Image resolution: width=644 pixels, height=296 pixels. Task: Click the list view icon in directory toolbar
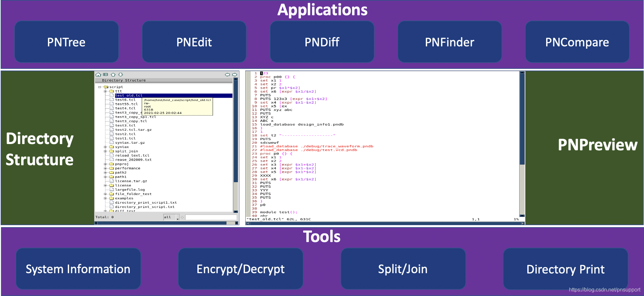click(x=105, y=75)
